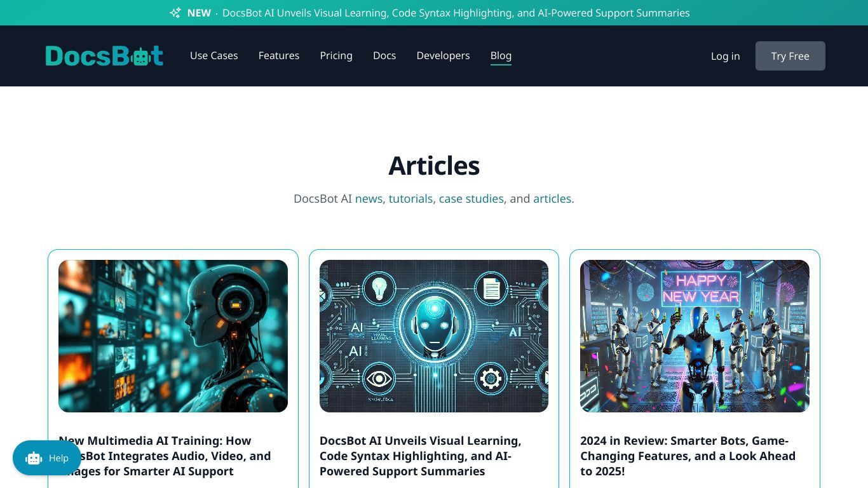868x488 pixels.
Task: Open the Help chat button
Action: [x=47, y=458]
